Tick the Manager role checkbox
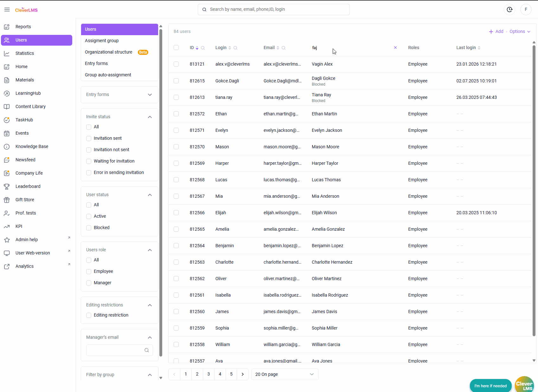This screenshot has height=392, width=538. tap(89, 283)
